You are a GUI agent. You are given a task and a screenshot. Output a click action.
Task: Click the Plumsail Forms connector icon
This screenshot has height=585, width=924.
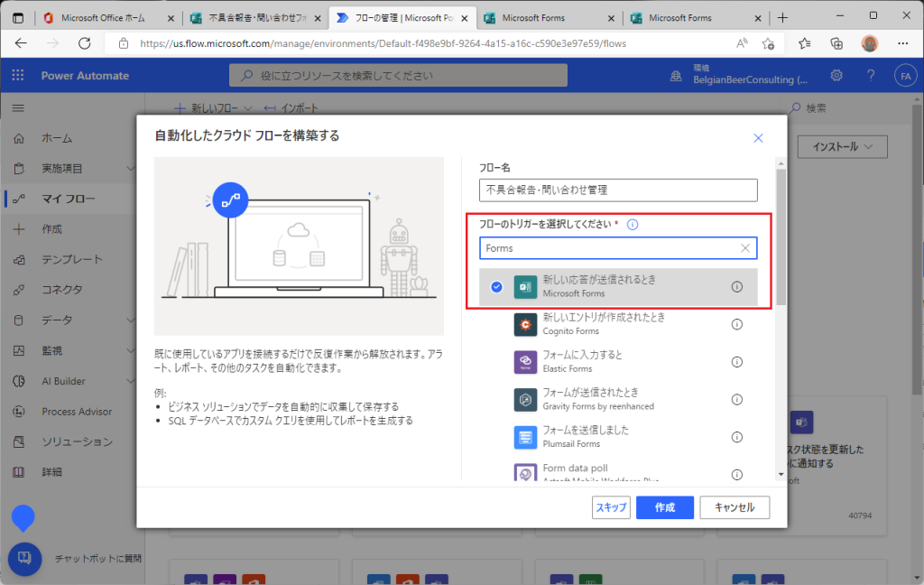pyautogui.click(x=525, y=438)
